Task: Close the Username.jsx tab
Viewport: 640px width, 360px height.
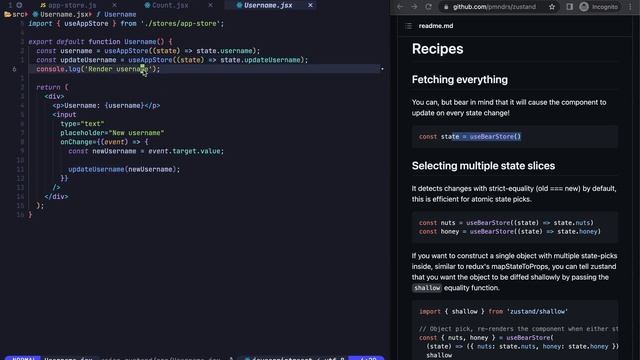Action: (x=310, y=5)
